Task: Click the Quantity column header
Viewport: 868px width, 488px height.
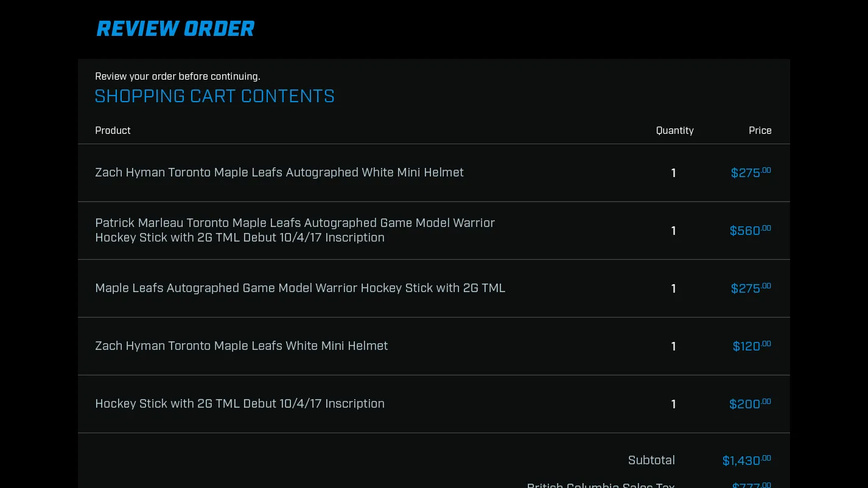Action: (674, 130)
